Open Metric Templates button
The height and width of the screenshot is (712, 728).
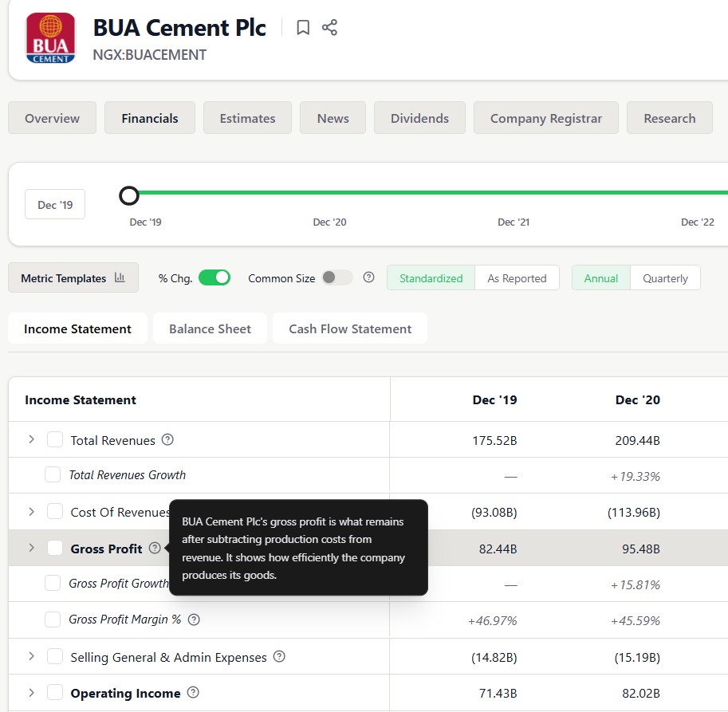[73, 277]
